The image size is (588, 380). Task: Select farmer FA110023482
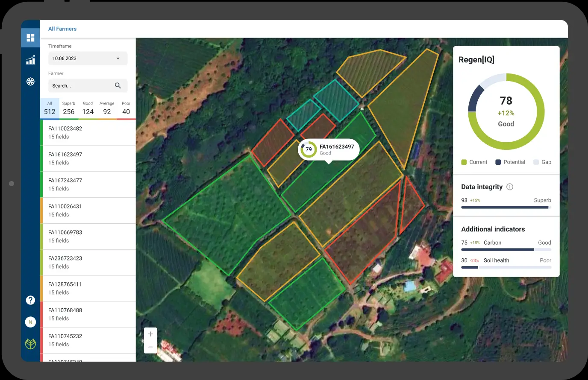click(x=88, y=133)
